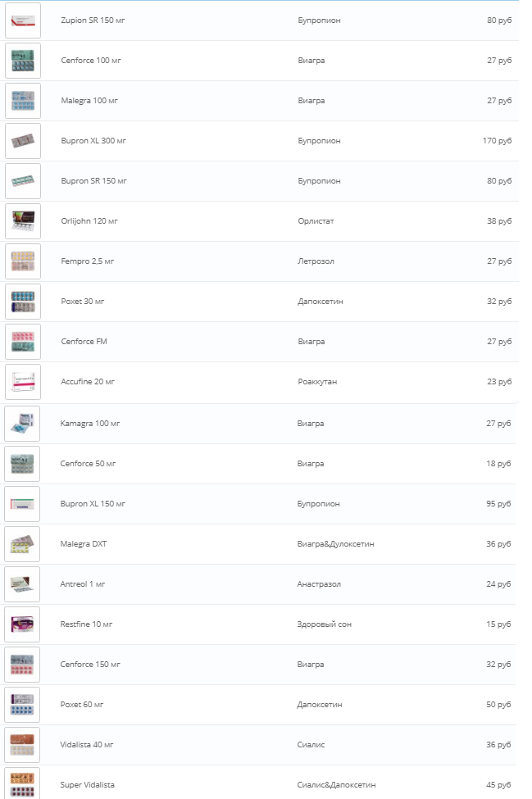Click the Orlijohn 120 мг thumbnail image
Viewport: 532px width, 799px height.
pyautogui.click(x=22, y=221)
